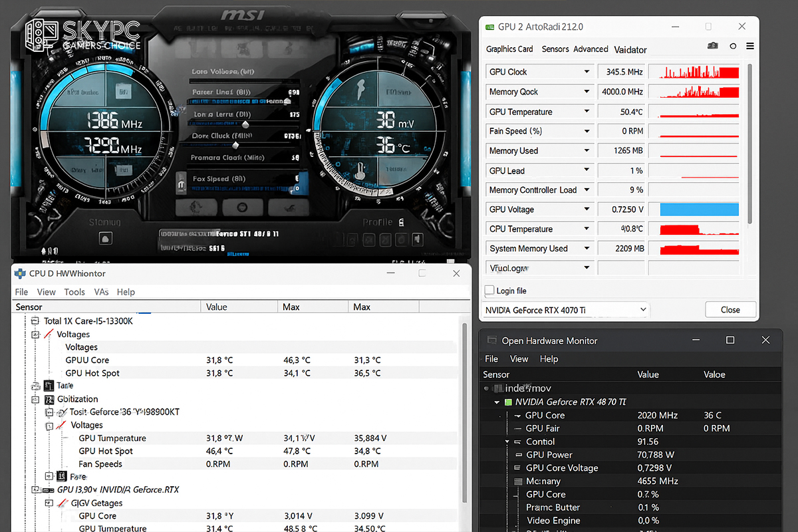Switch to the Sensors tab
Image resolution: width=798 pixels, height=532 pixels.
coord(555,49)
